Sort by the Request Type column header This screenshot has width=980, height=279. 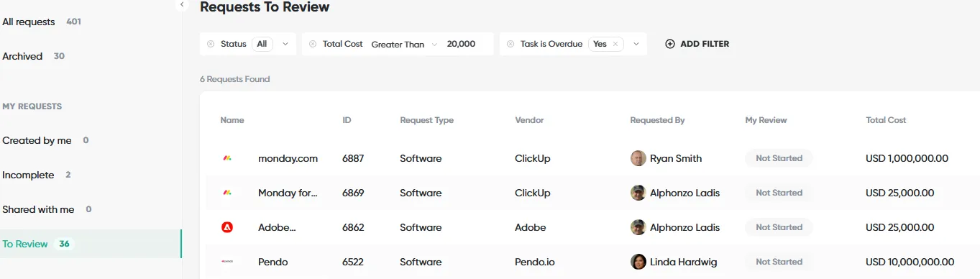(x=426, y=120)
